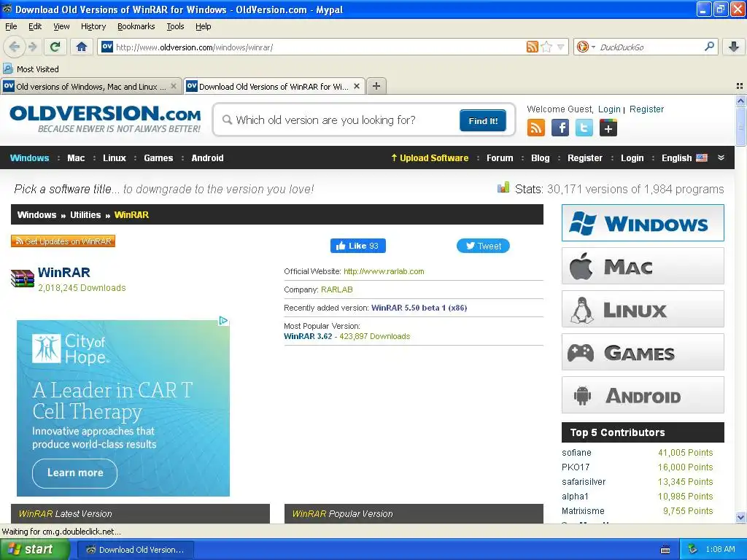The height and width of the screenshot is (560, 747).
Task: Switch to 'Old versions of Windows, Mac and Linux' tab
Action: (90, 86)
